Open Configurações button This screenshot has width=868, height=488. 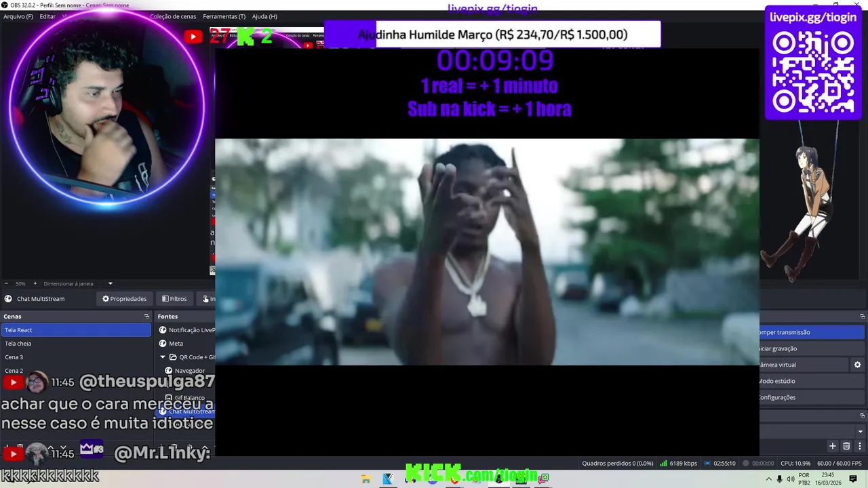pos(812,397)
